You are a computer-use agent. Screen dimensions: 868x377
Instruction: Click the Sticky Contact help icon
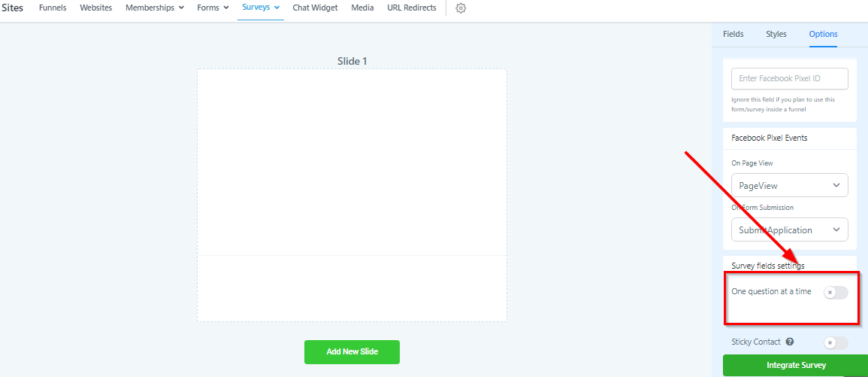click(x=790, y=342)
